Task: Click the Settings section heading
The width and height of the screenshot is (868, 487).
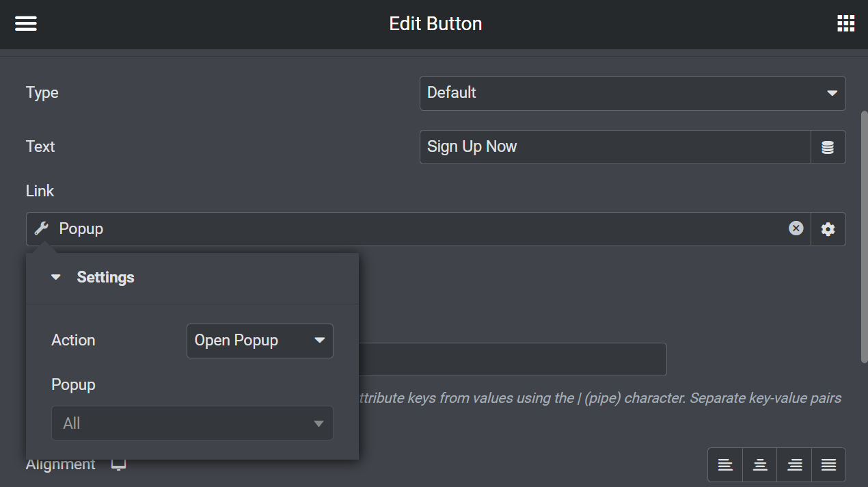Action: [106, 277]
